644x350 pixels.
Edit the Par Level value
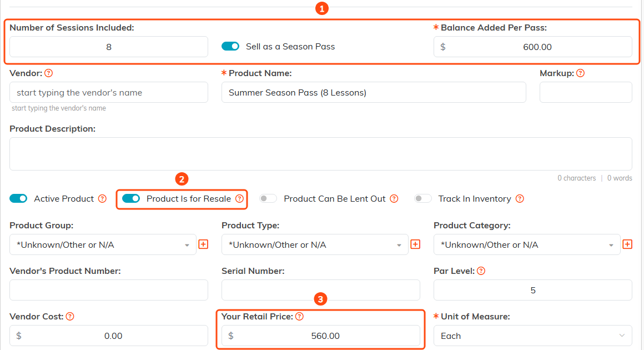tap(533, 291)
